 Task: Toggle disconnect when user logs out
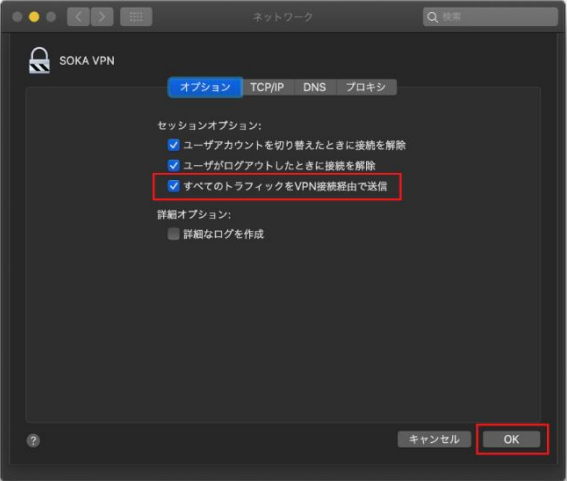174,166
